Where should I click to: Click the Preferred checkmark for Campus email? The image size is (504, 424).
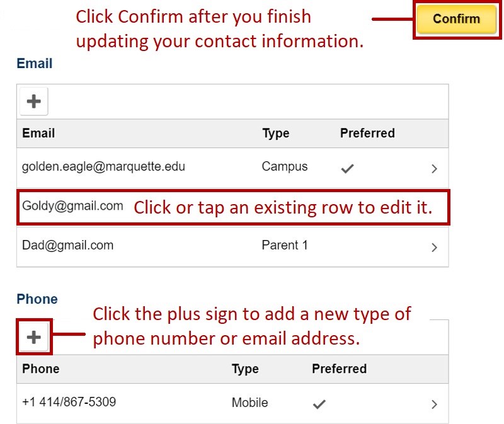point(346,168)
